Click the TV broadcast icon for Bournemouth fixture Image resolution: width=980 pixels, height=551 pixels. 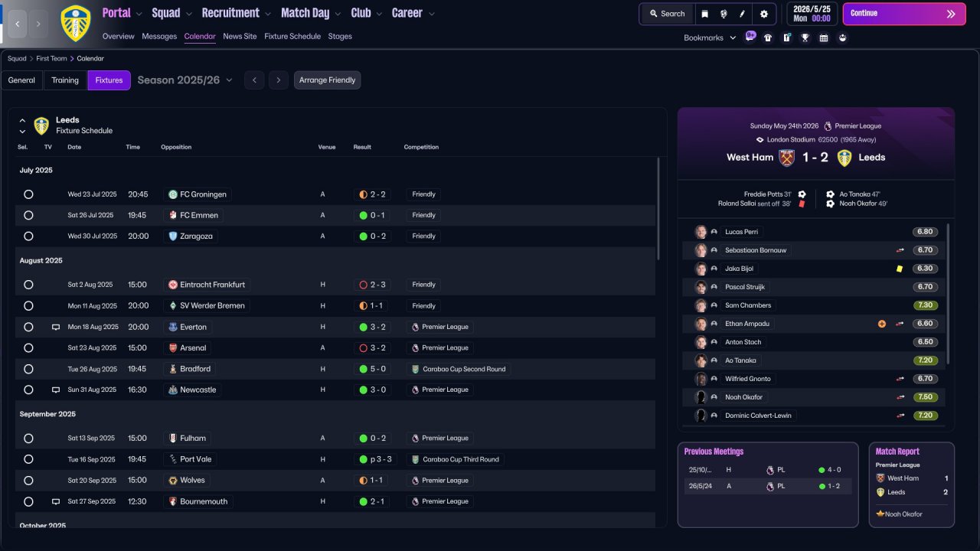click(55, 501)
